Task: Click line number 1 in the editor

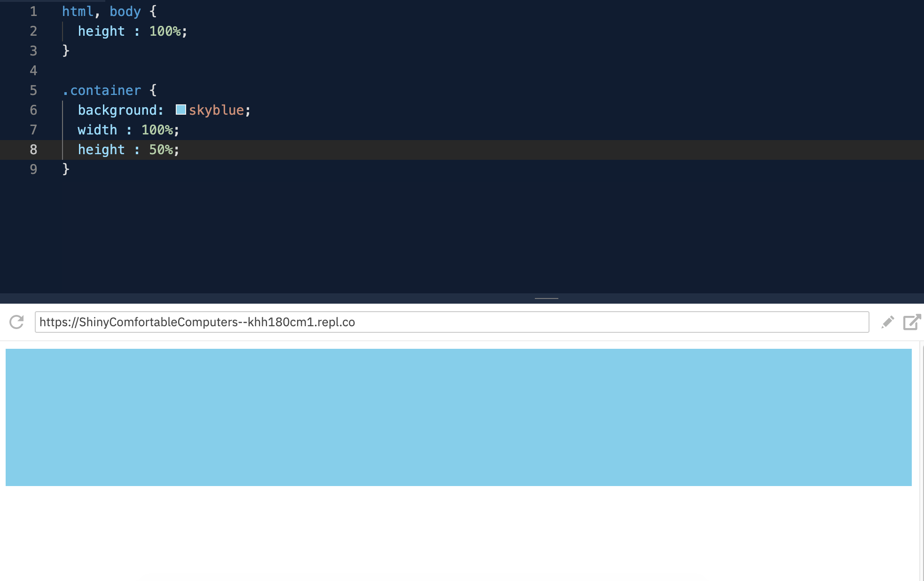Action: click(33, 11)
